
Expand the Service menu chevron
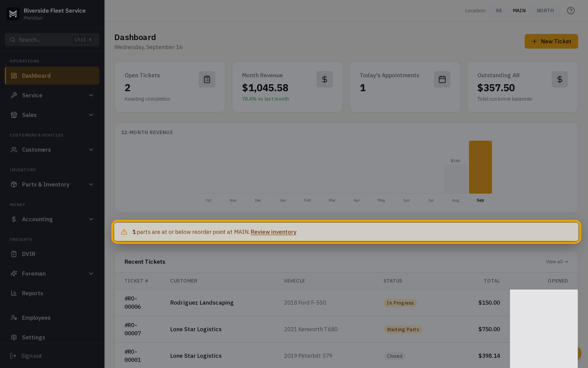click(91, 95)
